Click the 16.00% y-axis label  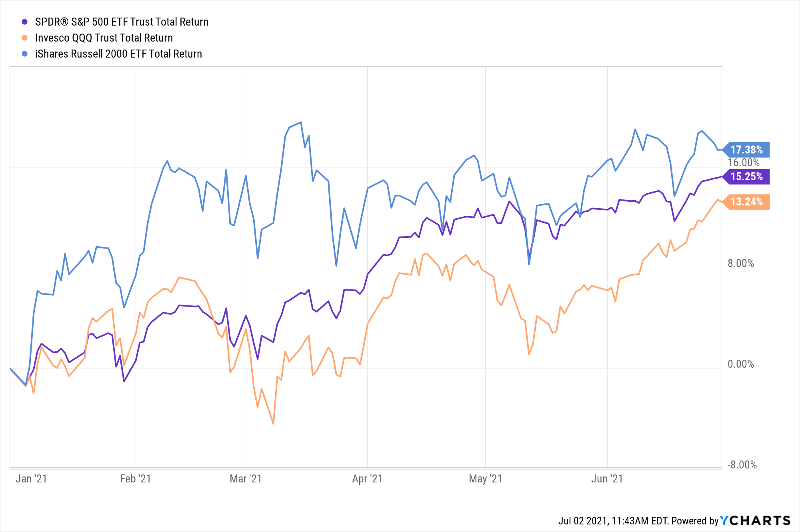tap(743, 163)
